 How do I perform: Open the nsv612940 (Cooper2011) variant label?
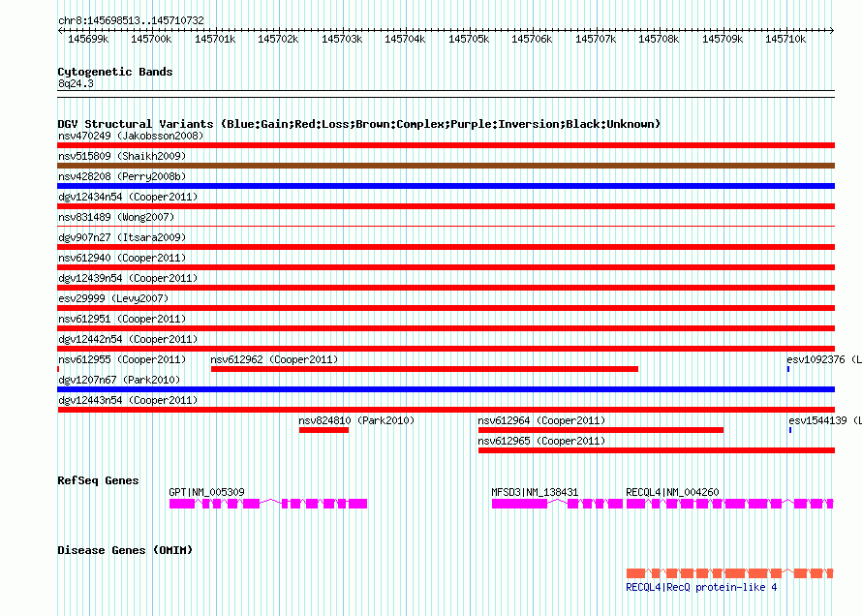(x=122, y=258)
